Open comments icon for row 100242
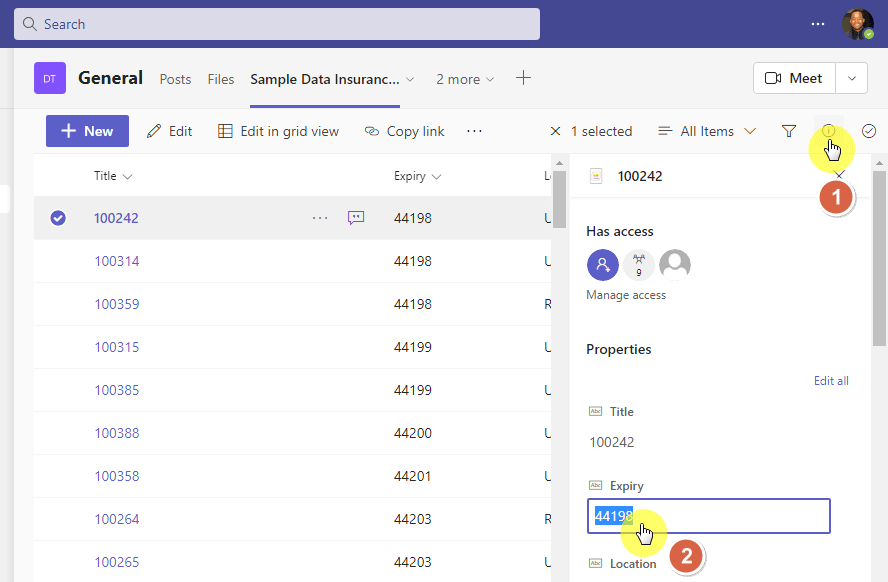Viewport: 888px width, 582px height. (x=356, y=218)
